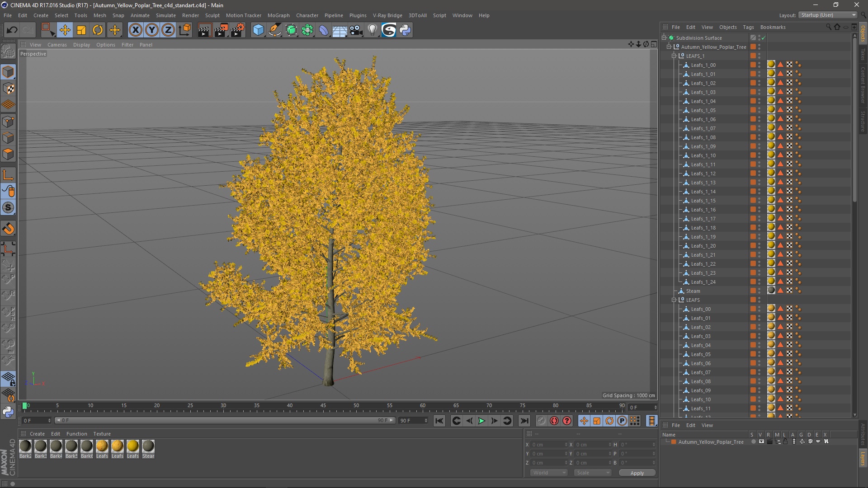
Task: Click the green Array modeling icon
Action: coord(307,30)
